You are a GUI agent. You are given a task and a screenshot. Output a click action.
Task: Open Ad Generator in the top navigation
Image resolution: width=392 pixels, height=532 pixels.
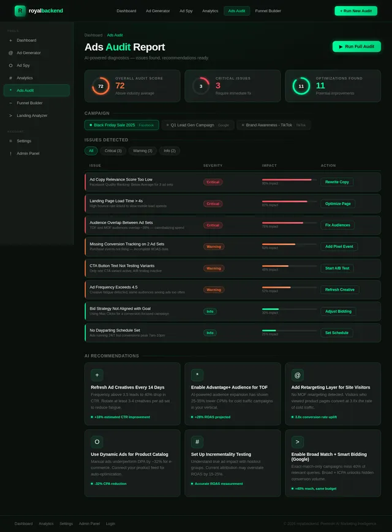(x=158, y=11)
